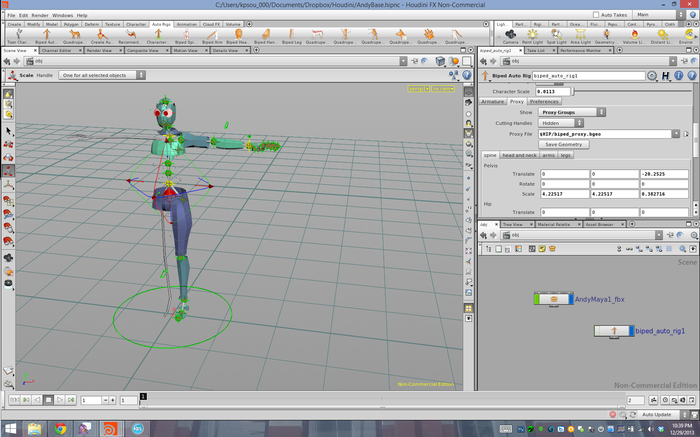The width and height of the screenshot is (700, 437).
Task: Click the Distant Light shelf tool
Action: tap(662, 36)
